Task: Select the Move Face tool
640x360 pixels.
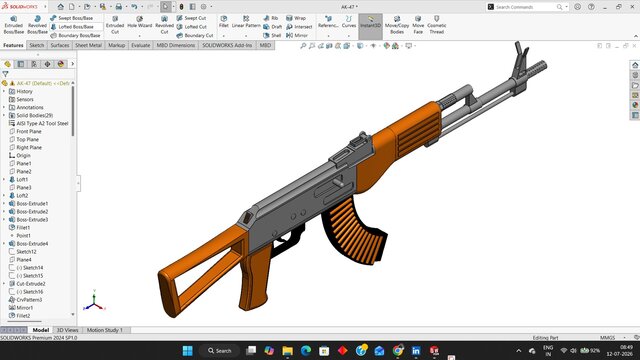Action: coord(418,25)
